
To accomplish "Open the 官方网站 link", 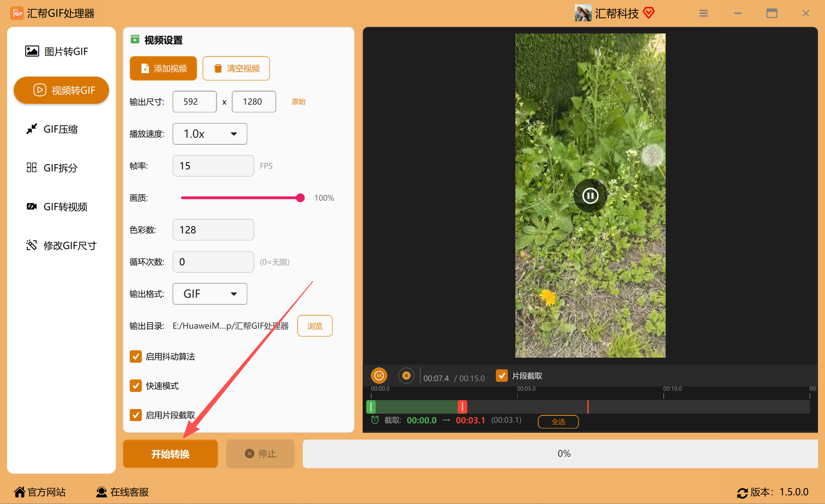I will 40,492.
